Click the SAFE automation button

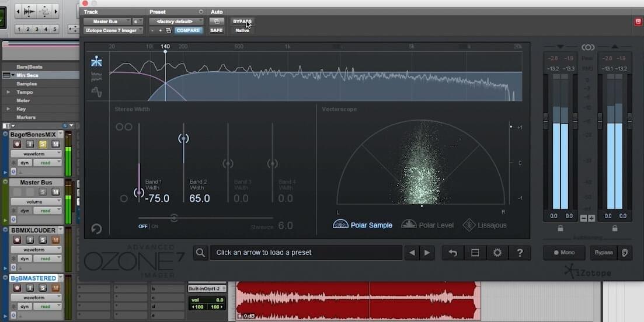(217, 30)
